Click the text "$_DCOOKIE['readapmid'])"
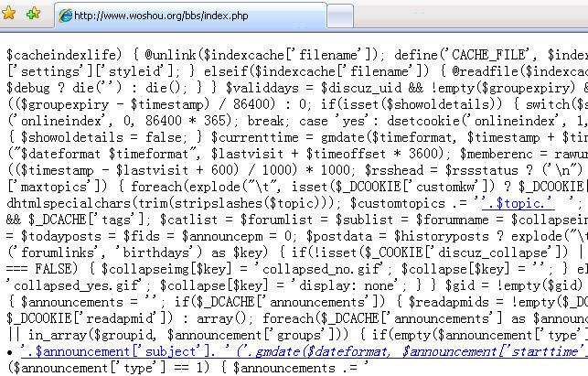This screenshot has height=376, width=588. pyautogui.click(x=90, y=319)
